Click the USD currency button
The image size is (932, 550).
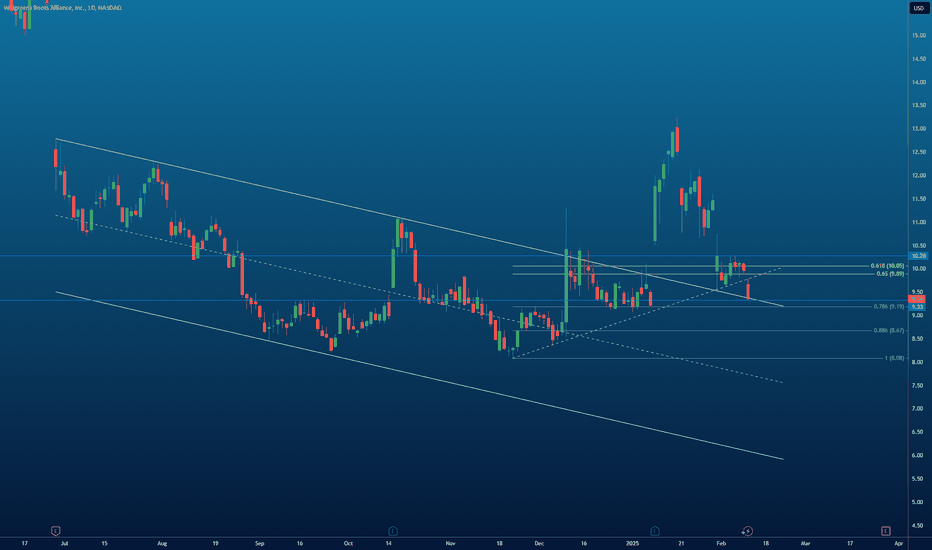coord(918,8)
